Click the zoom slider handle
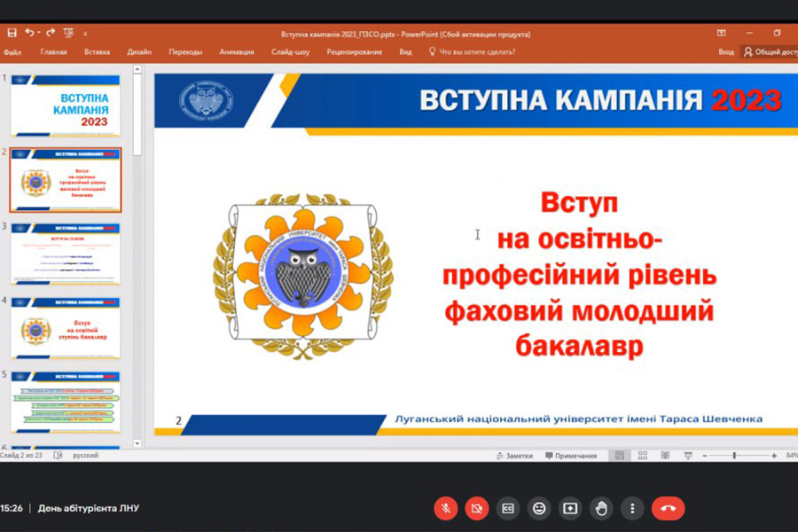Viewport: 798px width, 532px height. pyautogui.click(x=734, y=456)
